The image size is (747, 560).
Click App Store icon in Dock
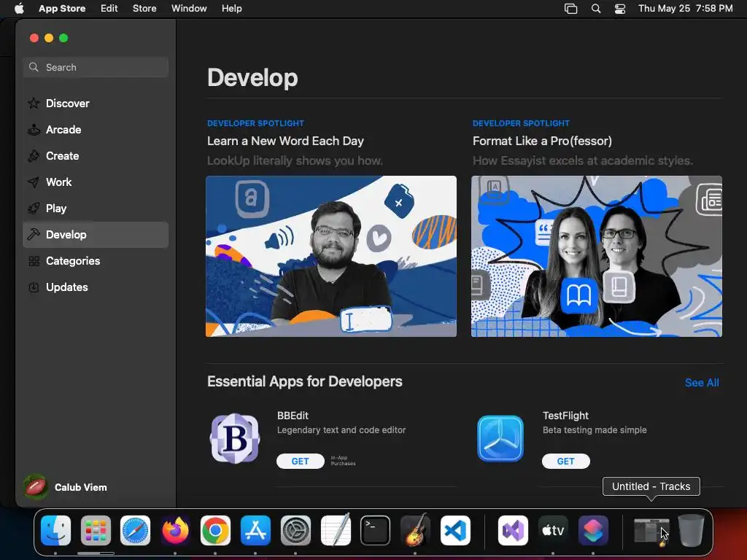pos(255,531)
